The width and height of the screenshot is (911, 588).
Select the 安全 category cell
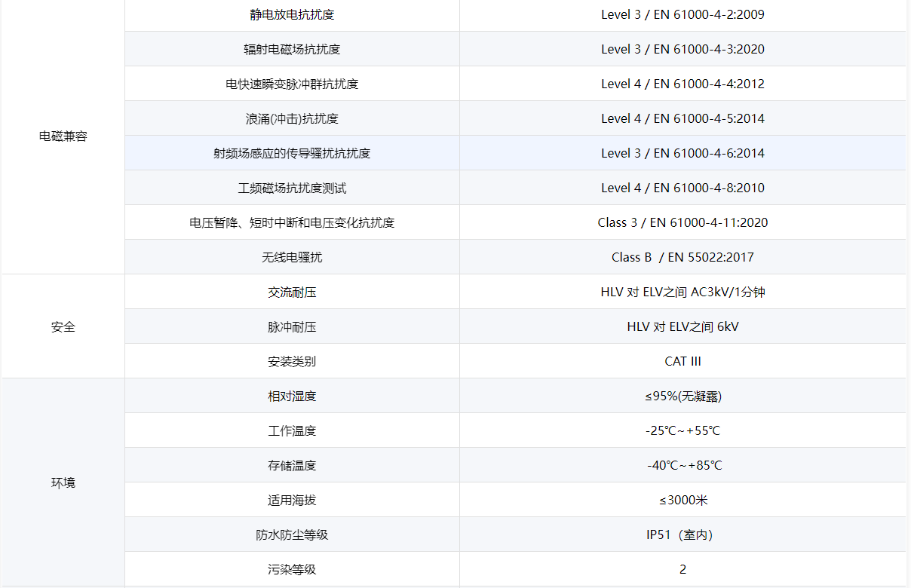tap(63, 327)
